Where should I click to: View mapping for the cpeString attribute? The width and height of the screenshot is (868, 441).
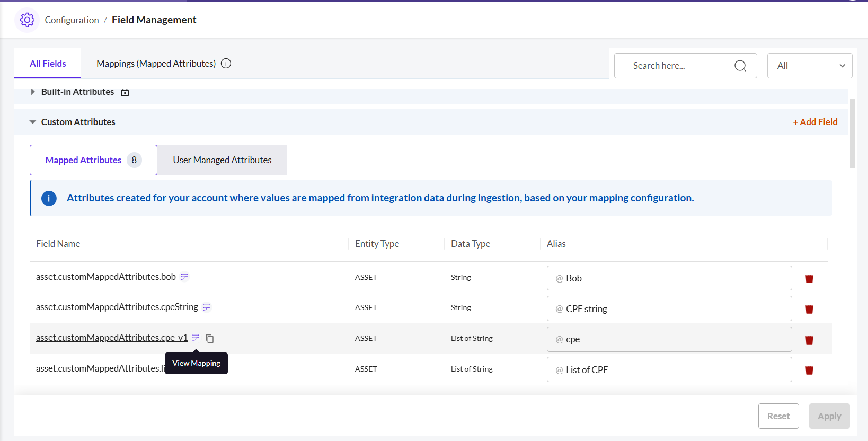(x=207, y=307)
